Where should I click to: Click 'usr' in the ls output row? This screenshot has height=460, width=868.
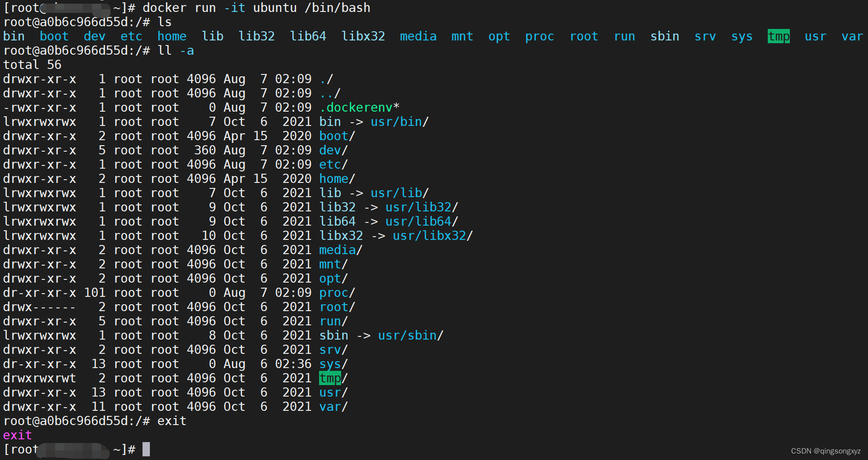pyautogui.click(x=816, y=36)
